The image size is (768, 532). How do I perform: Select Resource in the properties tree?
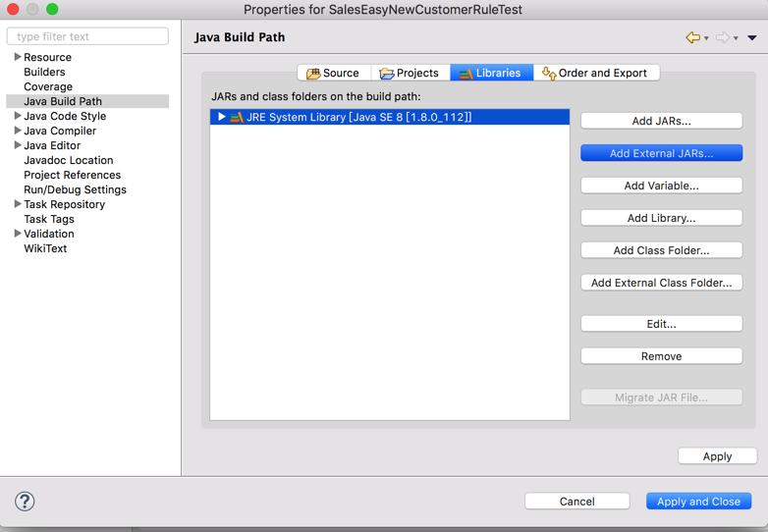[x=47, y=57]
